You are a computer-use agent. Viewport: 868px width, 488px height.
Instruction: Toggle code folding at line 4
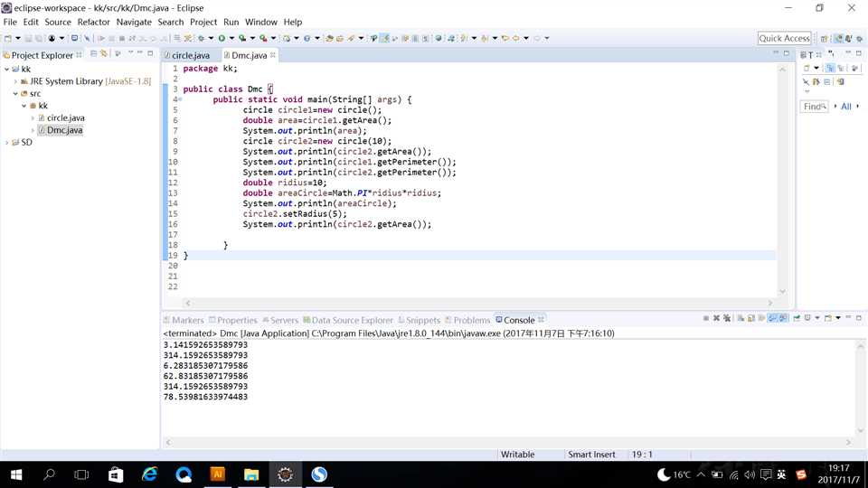tap(180, 99)
